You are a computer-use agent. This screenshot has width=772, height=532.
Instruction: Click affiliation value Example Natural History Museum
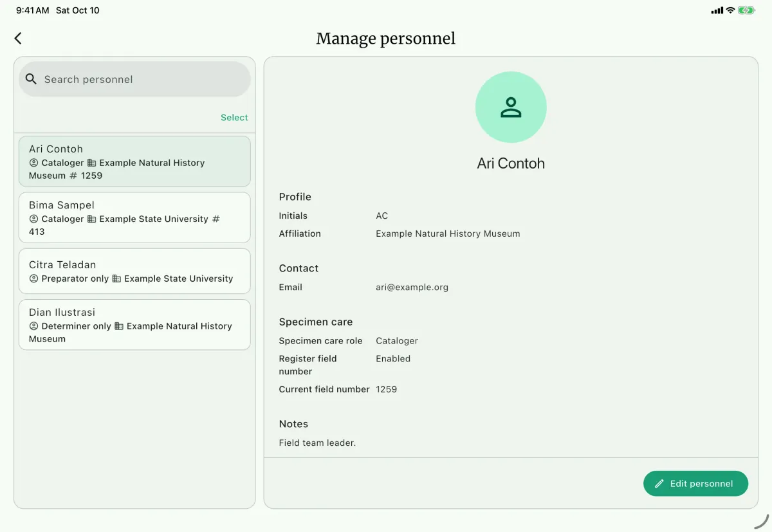coord(448,234)
